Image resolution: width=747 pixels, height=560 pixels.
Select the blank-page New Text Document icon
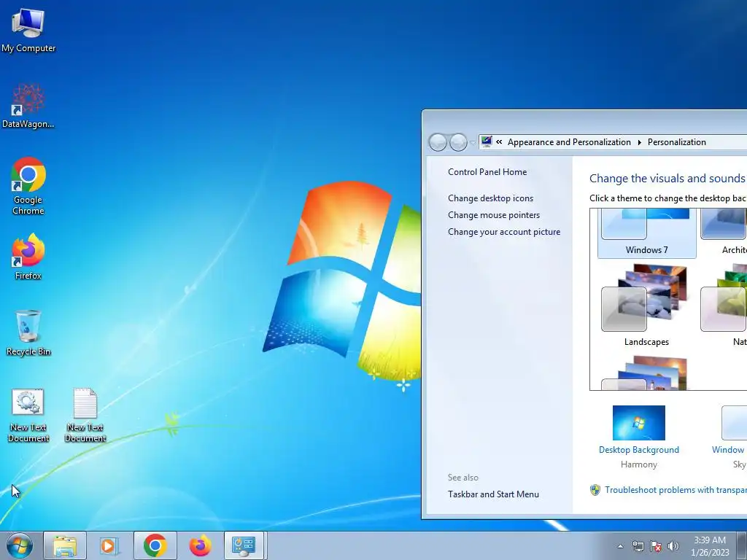pyautogui.click(x=85, y=415)
